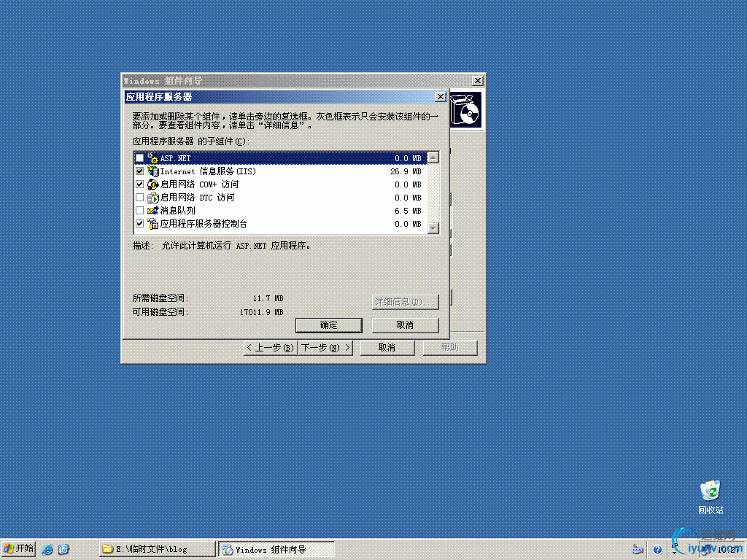Launch Internet Explorer from quick launch
This screenshot has width=747, height=560.
point(47,550)
